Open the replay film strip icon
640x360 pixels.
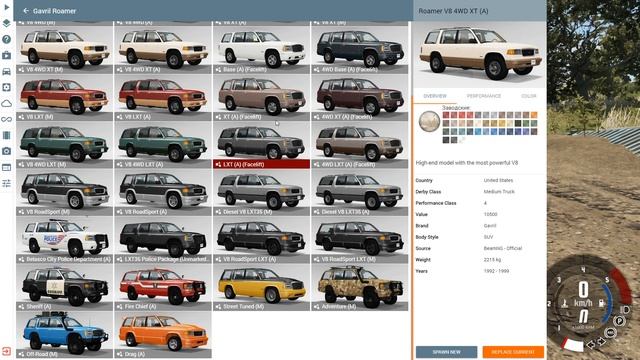click(7, 135)
